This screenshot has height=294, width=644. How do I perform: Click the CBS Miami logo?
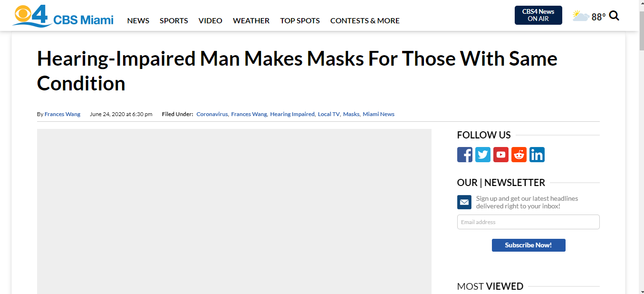pyautogui.click(x=63, y=16)
